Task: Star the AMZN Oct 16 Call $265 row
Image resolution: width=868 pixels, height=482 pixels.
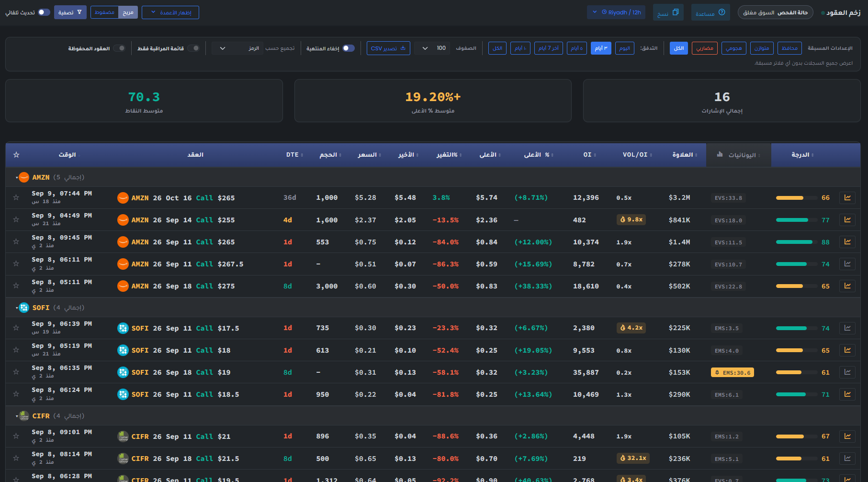Action: pos(16,197)
